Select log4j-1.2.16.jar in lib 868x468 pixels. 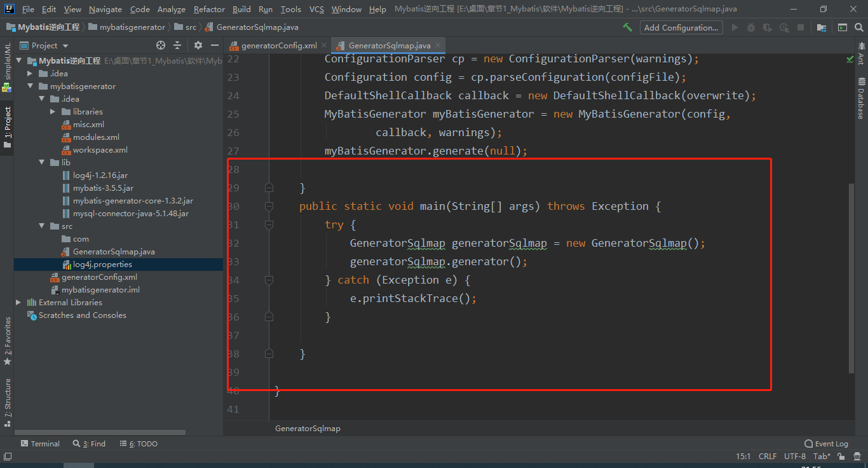point(100,175)
